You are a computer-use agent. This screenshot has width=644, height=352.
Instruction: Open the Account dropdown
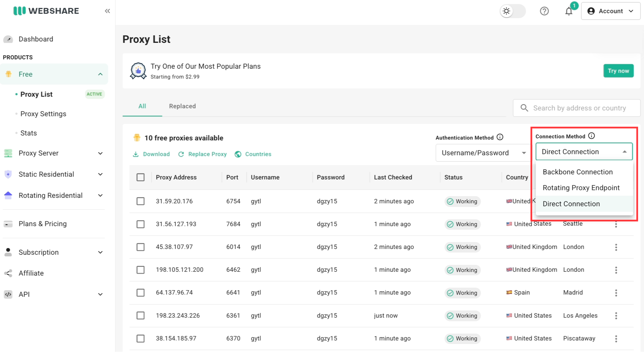611,11
